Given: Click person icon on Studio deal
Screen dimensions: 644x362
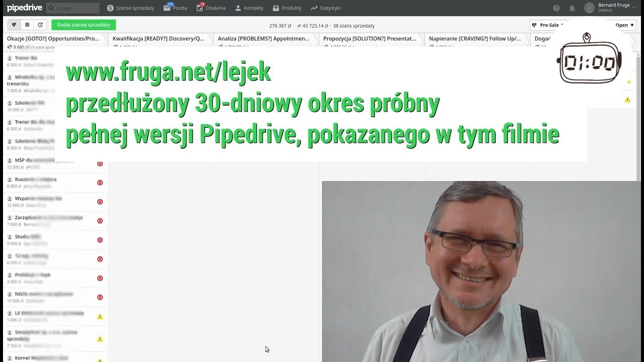Looking at the screenshot, I should click(x=10, y=237).
